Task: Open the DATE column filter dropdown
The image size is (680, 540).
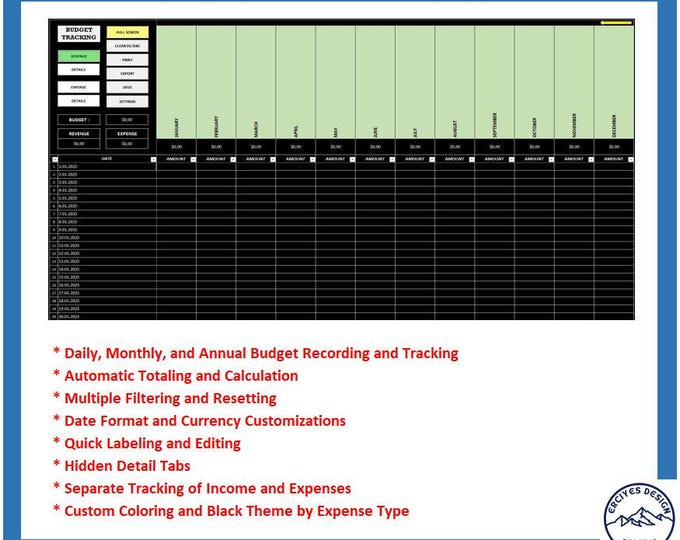Action: tap(153, 160)
